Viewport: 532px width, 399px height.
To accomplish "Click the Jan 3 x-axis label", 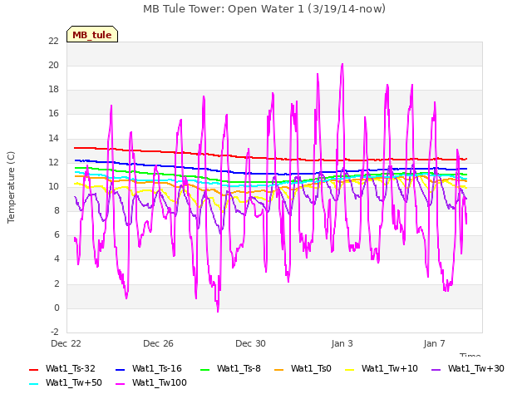I will point(342,343).
